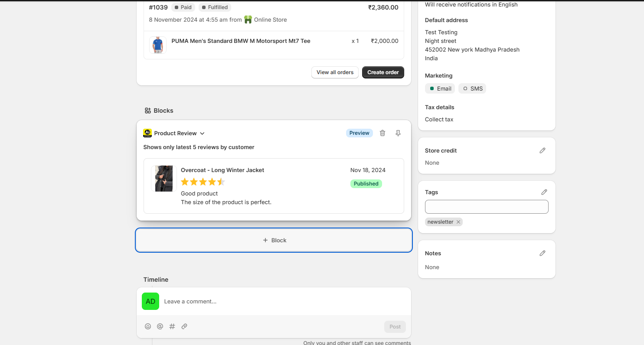Open the Overcoat jacket review thumbnail

[x=163, y=179]
